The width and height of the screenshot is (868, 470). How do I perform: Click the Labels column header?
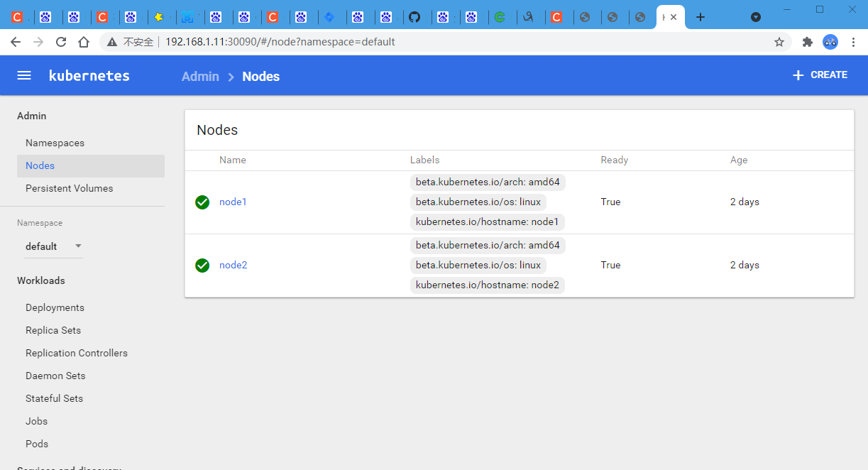tap(424, 160)
